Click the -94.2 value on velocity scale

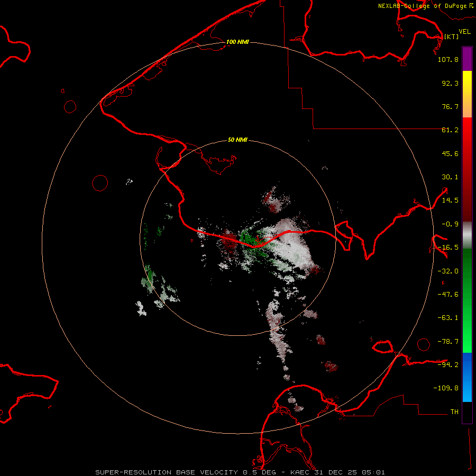tap(448, 364)
